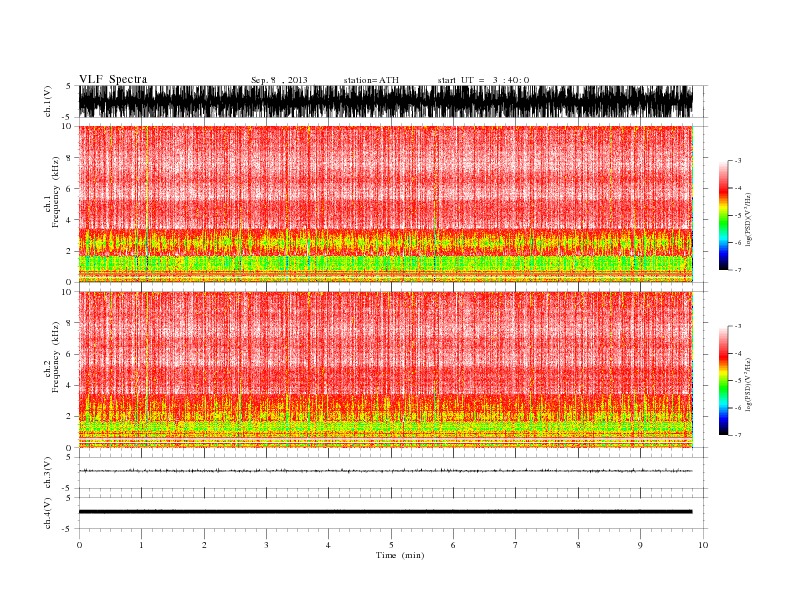The width and height of the screenshot is (792, 612).
Task: Click the time axis tick label '7'
Action: tap(516, 545)
